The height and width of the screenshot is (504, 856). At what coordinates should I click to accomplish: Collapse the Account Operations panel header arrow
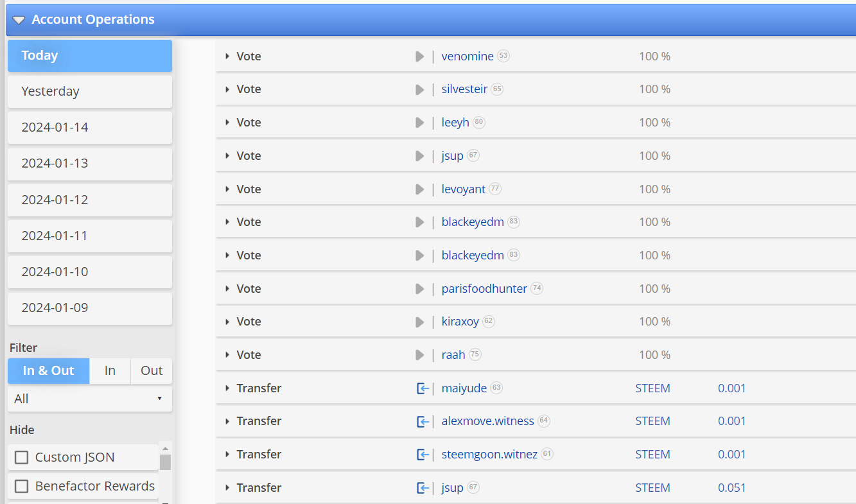19,20
